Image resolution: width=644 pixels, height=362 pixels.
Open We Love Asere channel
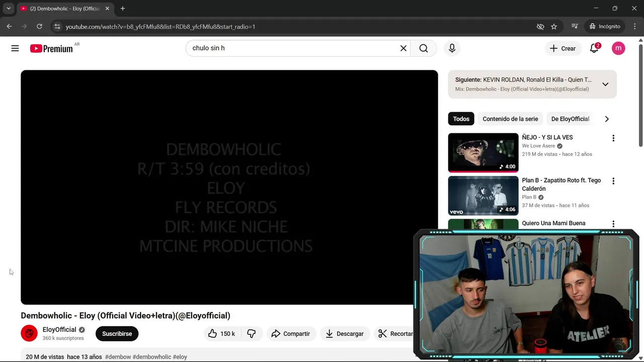pyautogui.click(x=538, y=146)
